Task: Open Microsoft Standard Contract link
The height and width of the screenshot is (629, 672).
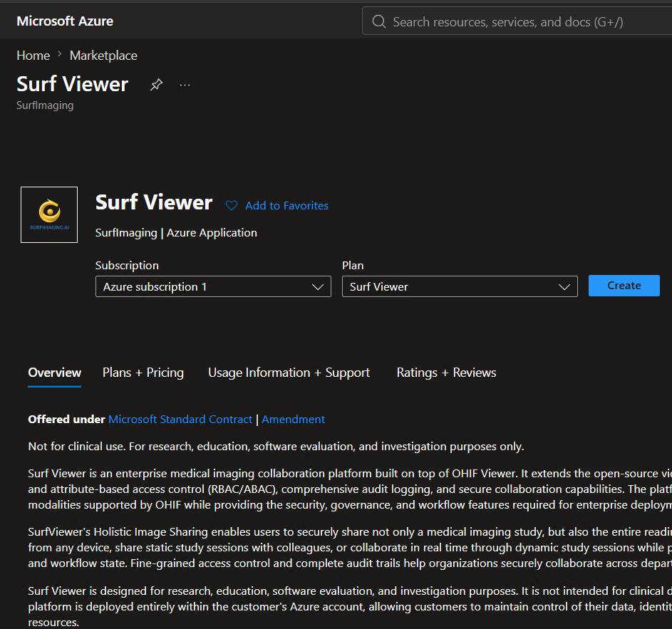Action: (180, 420)
